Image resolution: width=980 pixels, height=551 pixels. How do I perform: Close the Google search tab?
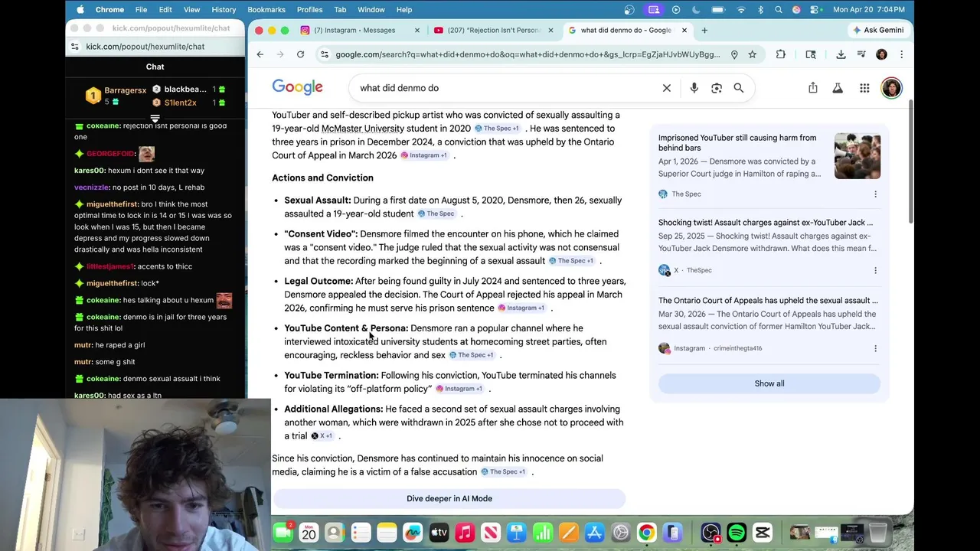(684, 31)
